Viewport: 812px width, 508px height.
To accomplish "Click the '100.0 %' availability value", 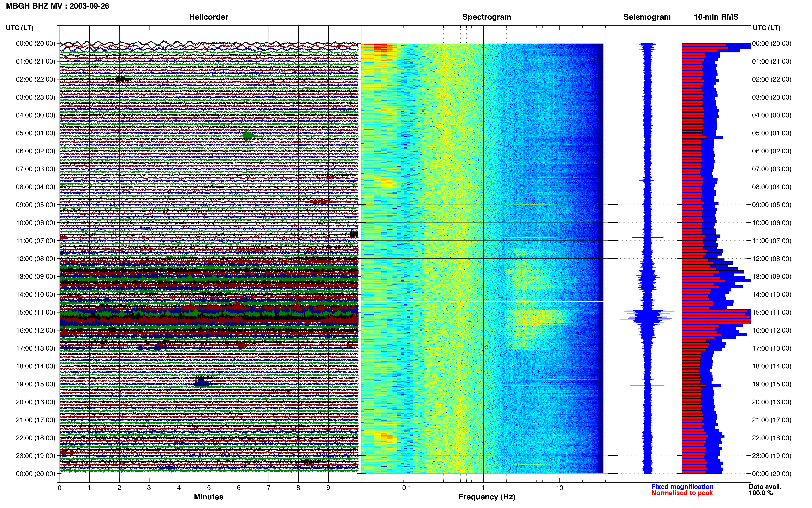I will pyautogui.click(x=761, y=493).
